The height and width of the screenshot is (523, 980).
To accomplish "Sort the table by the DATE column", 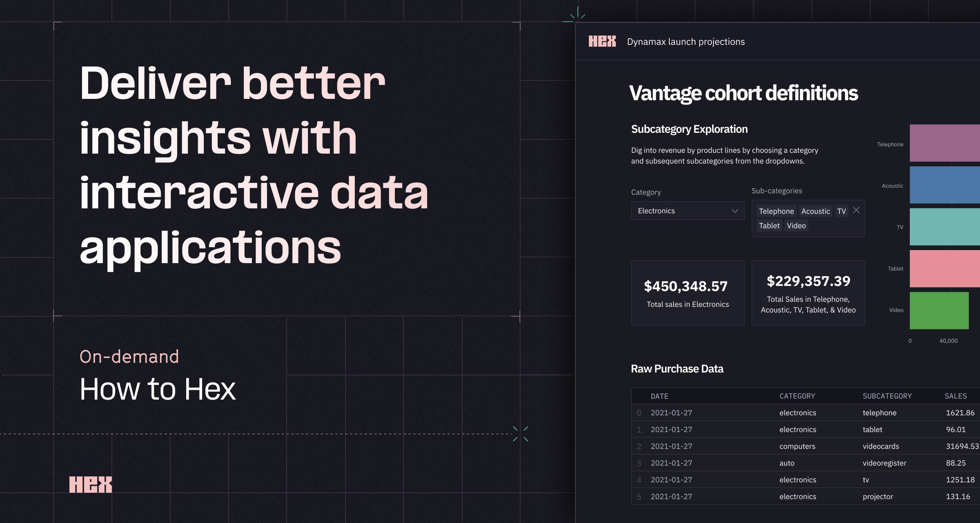I will pyautogui.click(x=660, y=396).
